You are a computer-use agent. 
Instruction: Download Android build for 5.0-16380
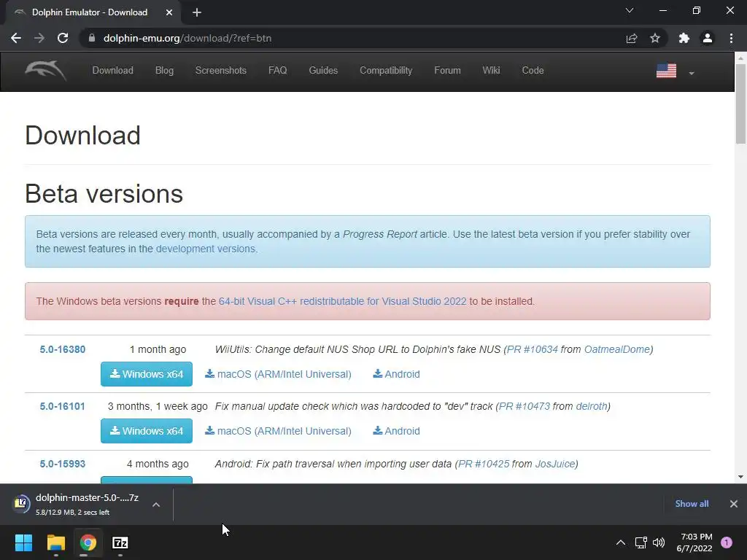tap(396, 374)
